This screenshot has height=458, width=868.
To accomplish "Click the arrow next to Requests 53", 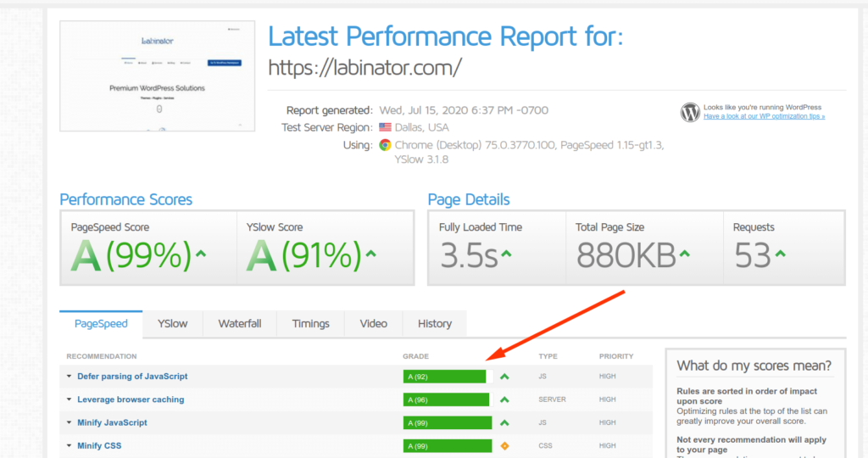I will [781, 254].
